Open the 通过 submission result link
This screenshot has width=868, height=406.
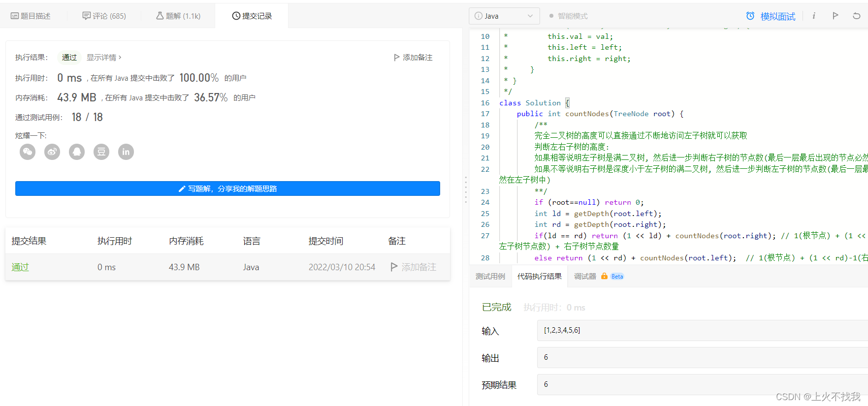click(x=20, y=267)
